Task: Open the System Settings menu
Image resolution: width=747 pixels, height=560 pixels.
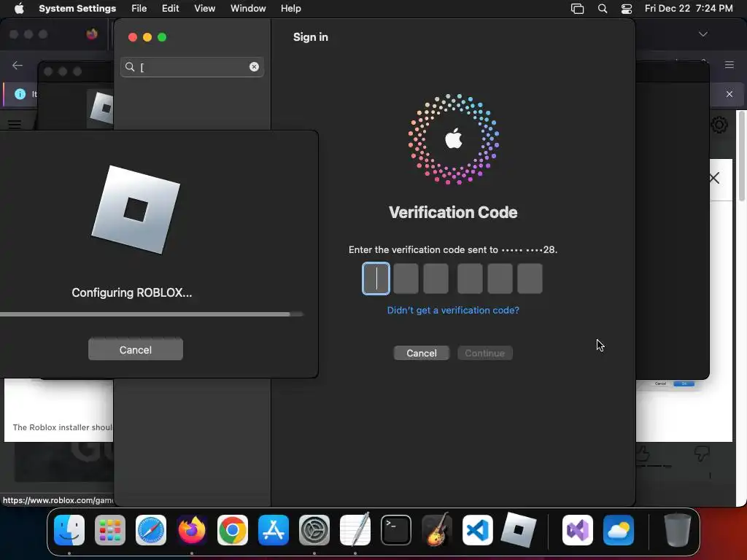Action: [77, 9]
